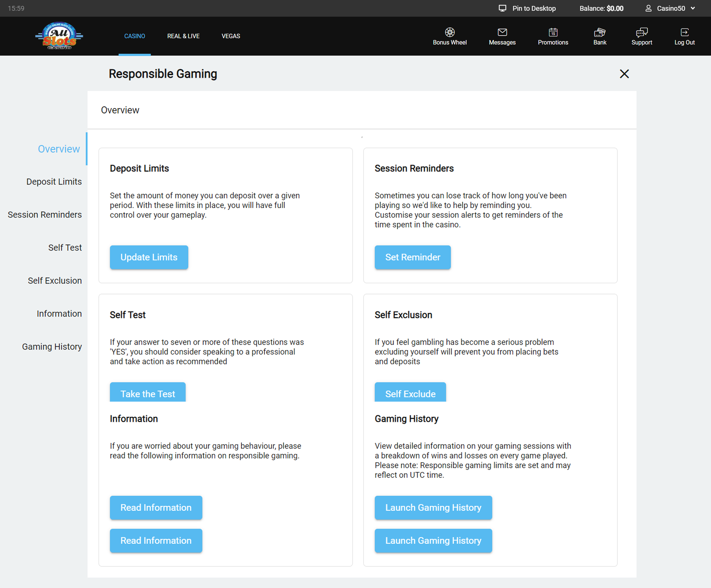Select Gaming History in the sidebar
711x588 pixels.
(52, 347)
